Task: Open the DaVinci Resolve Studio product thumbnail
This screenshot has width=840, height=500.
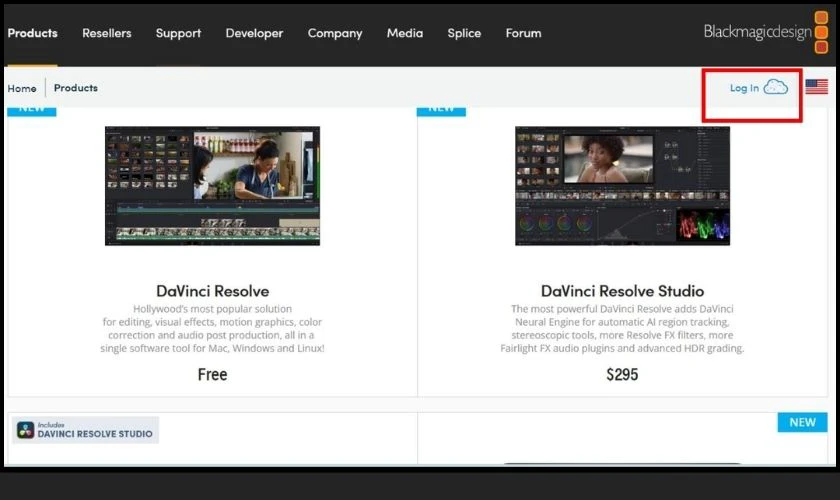Action: (622, 186)
